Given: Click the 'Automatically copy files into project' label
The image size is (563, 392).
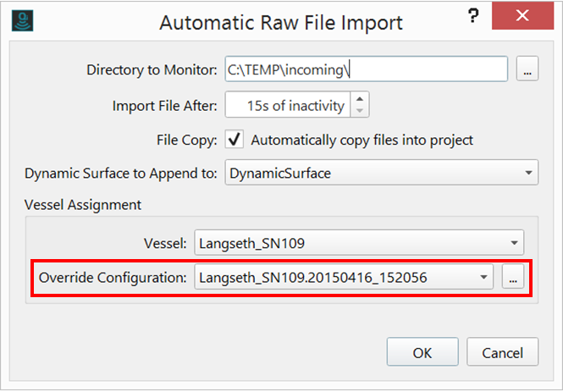Looking at the screenshot, I should coord(362,140).
